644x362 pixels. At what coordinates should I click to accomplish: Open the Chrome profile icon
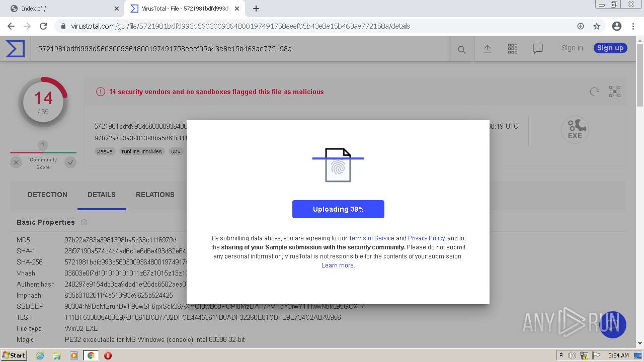(617, 26)
